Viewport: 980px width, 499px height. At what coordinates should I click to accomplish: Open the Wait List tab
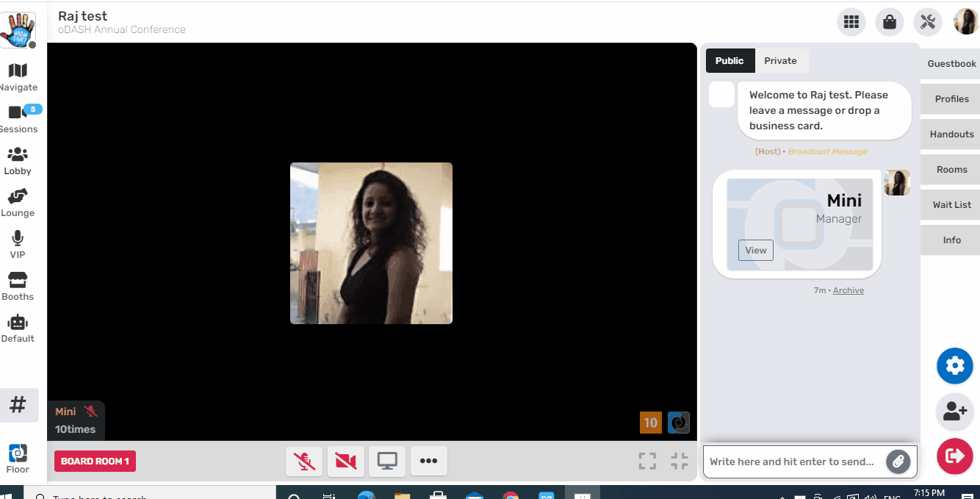(951, 205)
